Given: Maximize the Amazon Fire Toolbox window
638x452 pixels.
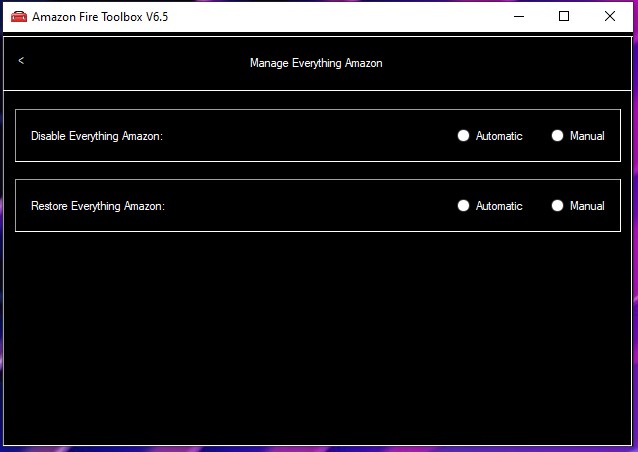Looking at the screenshot, I should click(564, 17).
